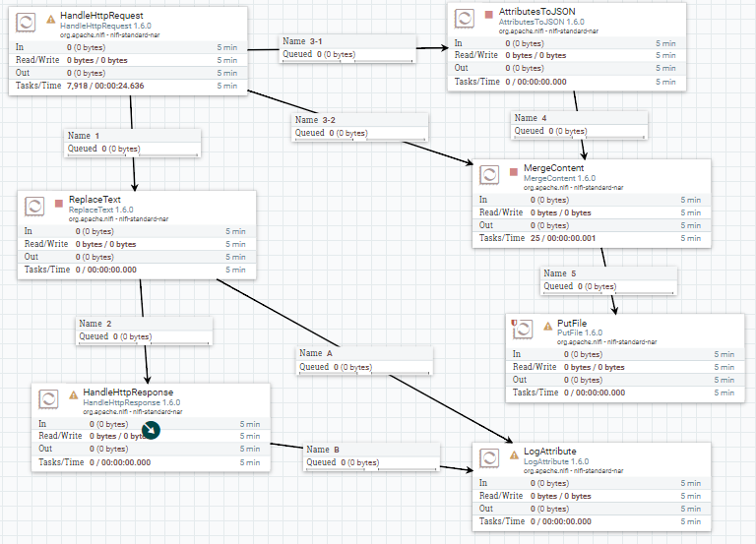Click the warning triangle beside LogAttribute

point(515,454)
